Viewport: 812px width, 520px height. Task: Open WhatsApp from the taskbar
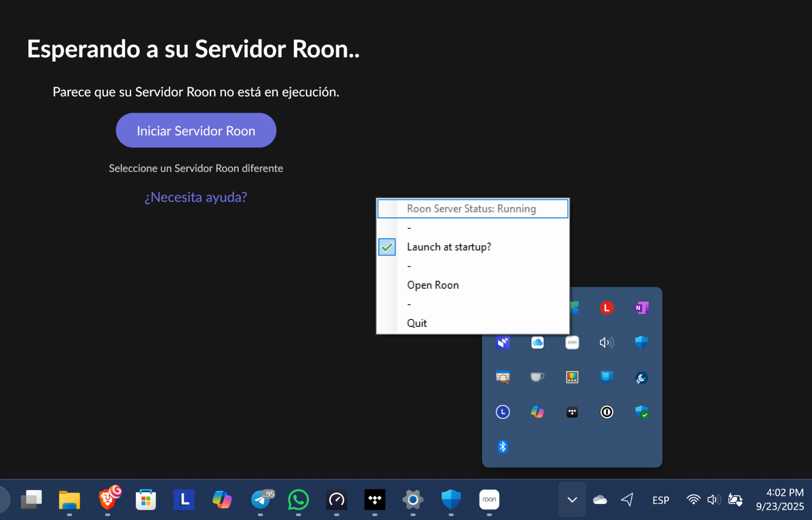pyautogui.click(x=298, y=500)
